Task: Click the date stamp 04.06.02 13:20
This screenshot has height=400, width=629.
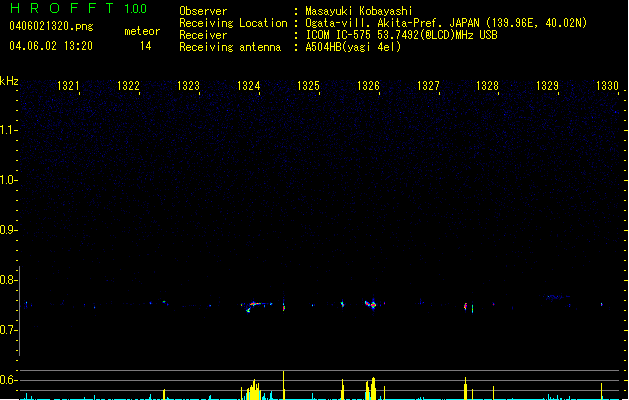Action: click(x=51, y=46)
